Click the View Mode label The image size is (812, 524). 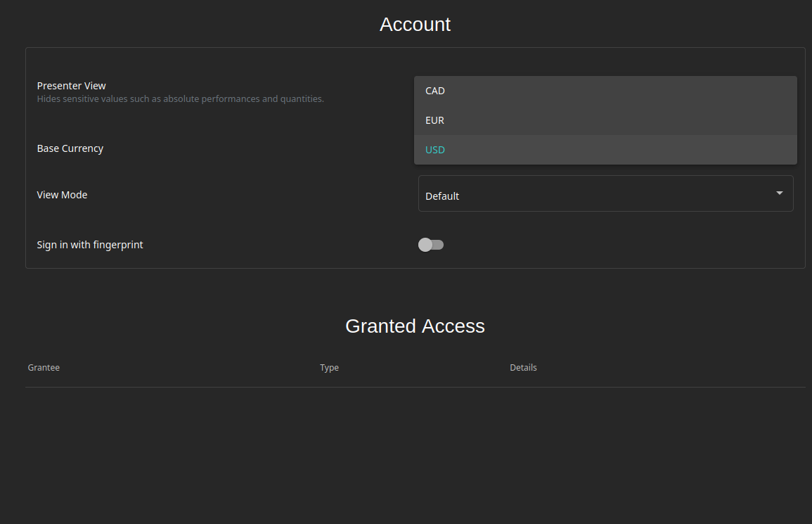(x=62, y=194)
